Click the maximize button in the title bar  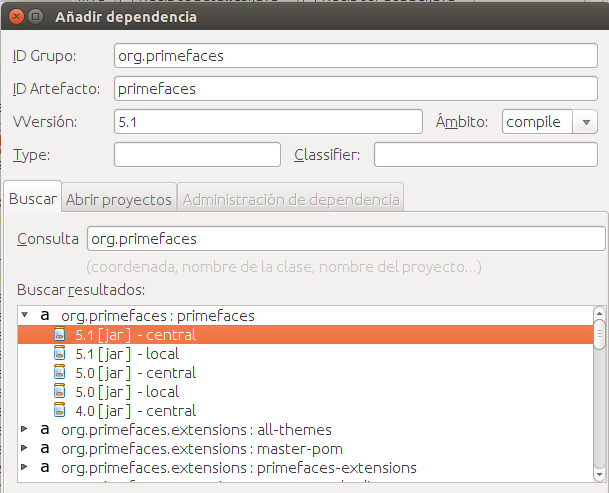pos(35,17)
